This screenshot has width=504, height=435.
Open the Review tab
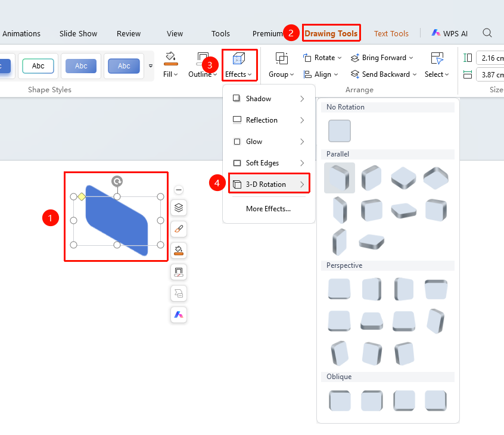coord(129,34)
